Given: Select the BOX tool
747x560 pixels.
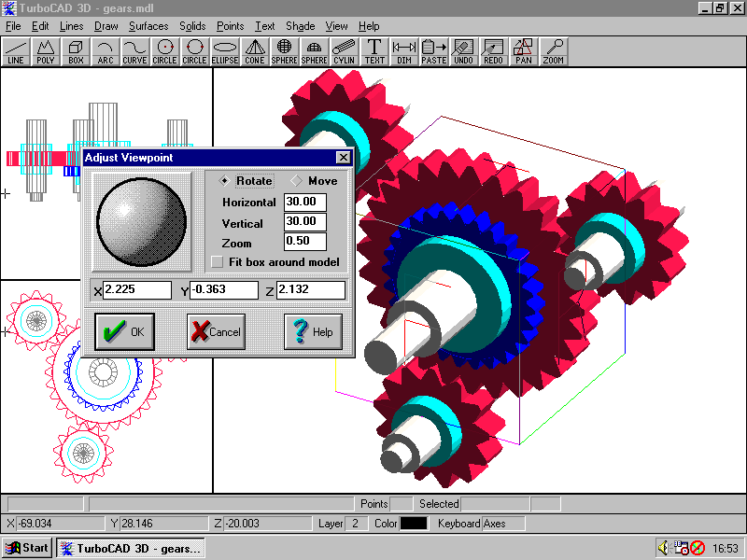Looking at the screenshot, I should 76,51.
